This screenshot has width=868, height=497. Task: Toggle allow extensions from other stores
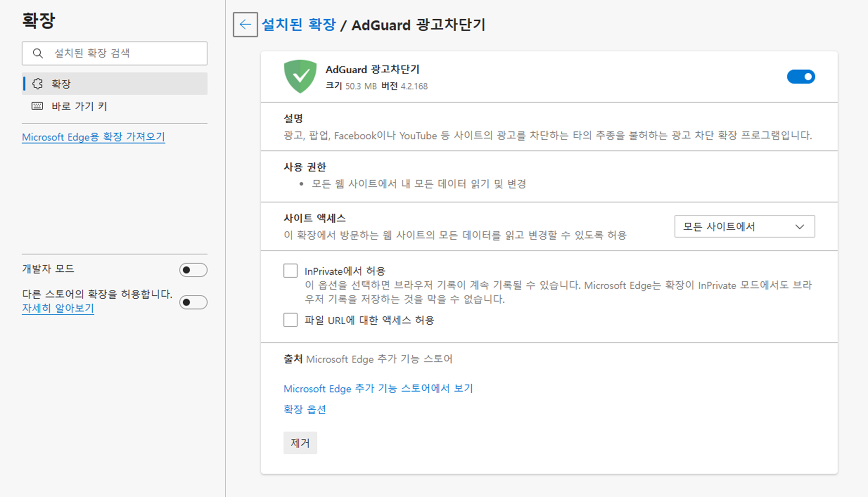193,302
